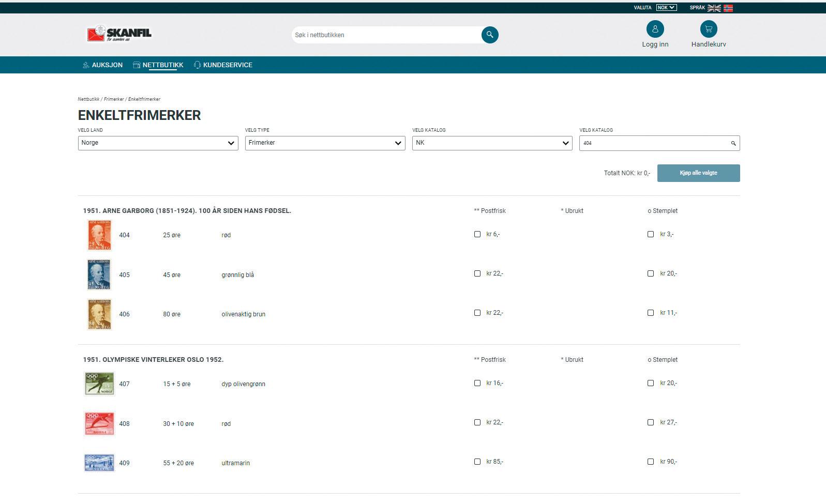Open the stamp 404 thumbnail image
This screenshot has width=826, height=504.
(x=99, y=235)
